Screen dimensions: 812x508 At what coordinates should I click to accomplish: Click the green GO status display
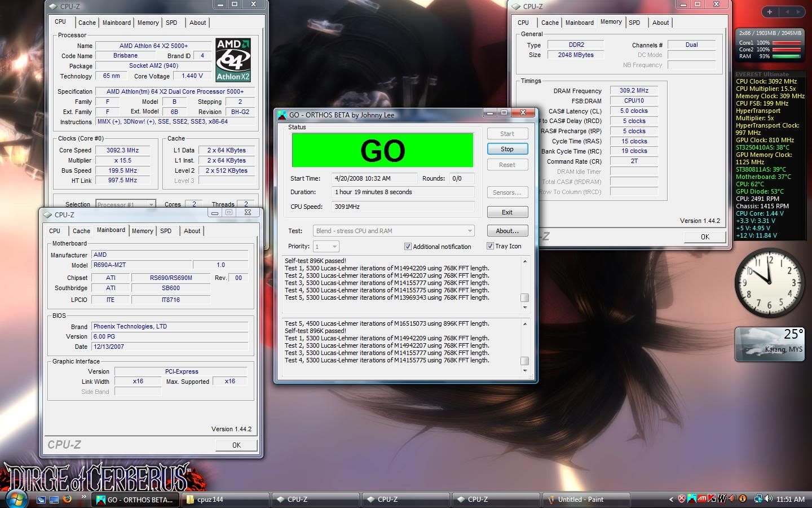click(382, 150)
